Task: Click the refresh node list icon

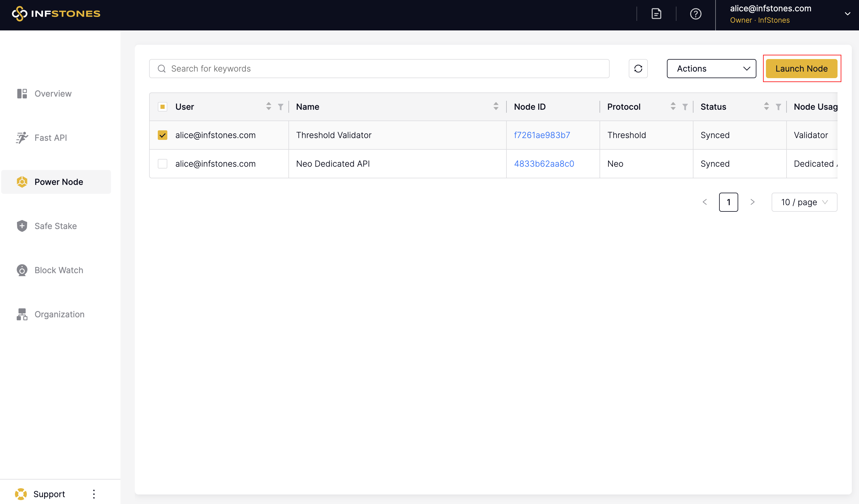Action: click(638, 69)
